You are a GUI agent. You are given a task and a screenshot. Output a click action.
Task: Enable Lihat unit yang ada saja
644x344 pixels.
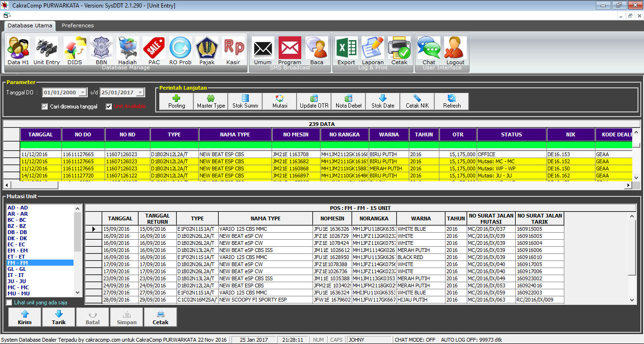9,302
